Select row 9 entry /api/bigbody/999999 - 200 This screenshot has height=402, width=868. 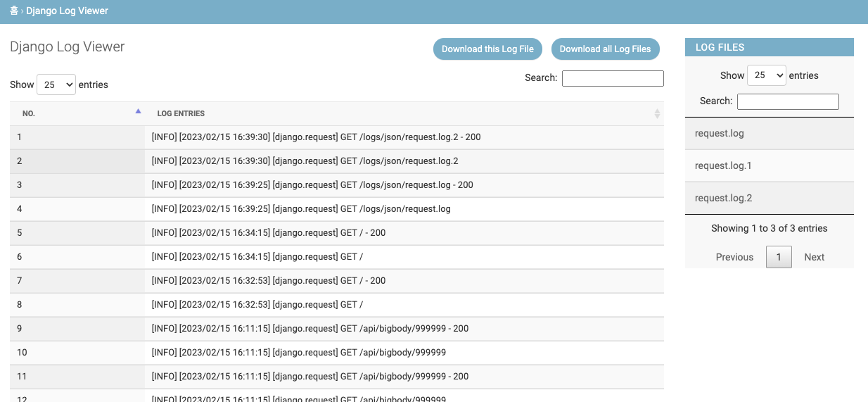(x=404, y=329)
